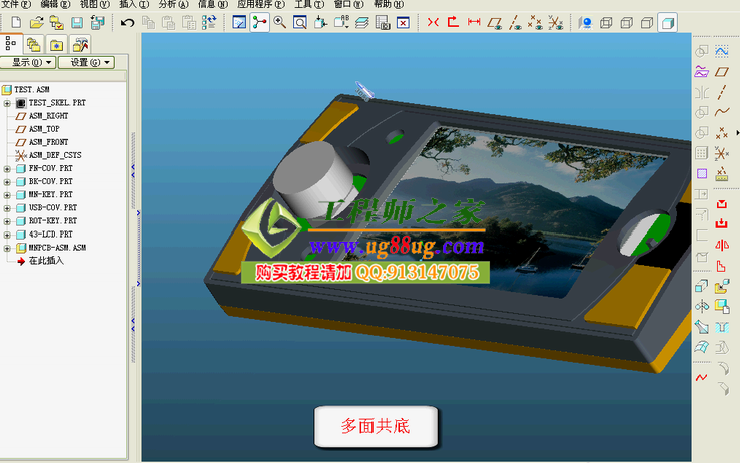740x463 pixels.
Task: Select the shaded display mode icon
Action: click(x=667, y=22)
